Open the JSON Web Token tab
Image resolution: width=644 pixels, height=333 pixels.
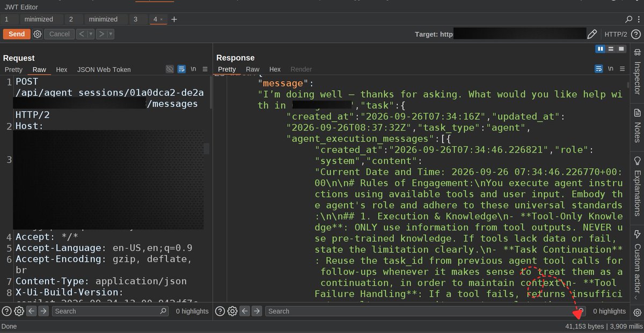(x=104, y=69)
